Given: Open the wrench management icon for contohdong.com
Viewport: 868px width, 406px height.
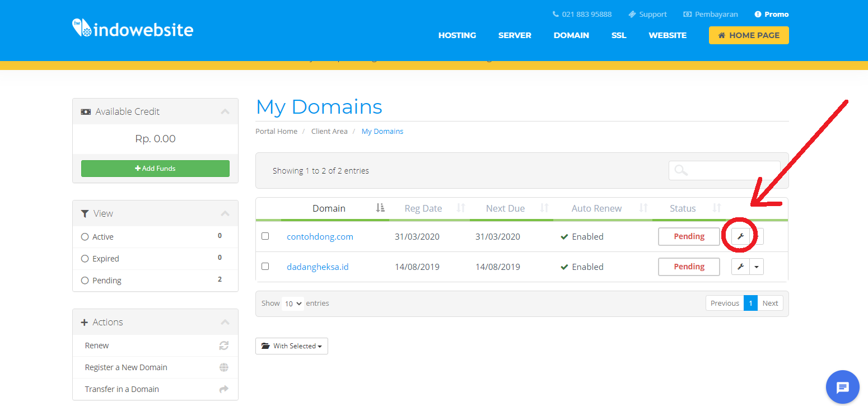Looking at the screenshot, I should pyautogui.click(x=740, y=236).
